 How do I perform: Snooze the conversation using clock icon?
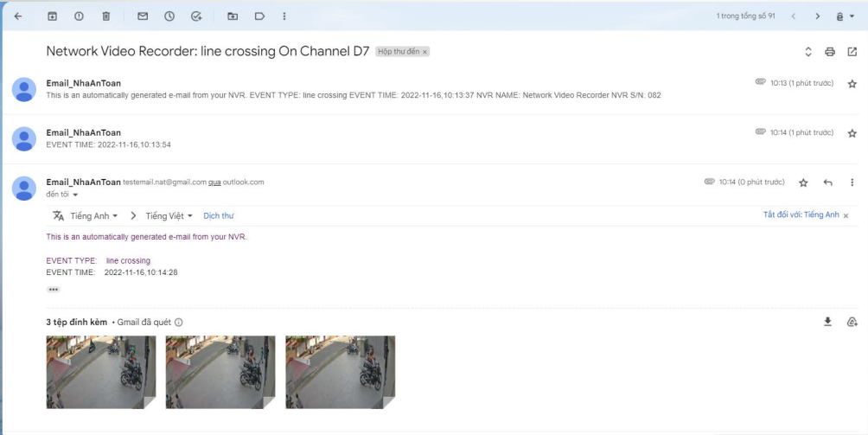pyautogui.click(x=169, y=16)
